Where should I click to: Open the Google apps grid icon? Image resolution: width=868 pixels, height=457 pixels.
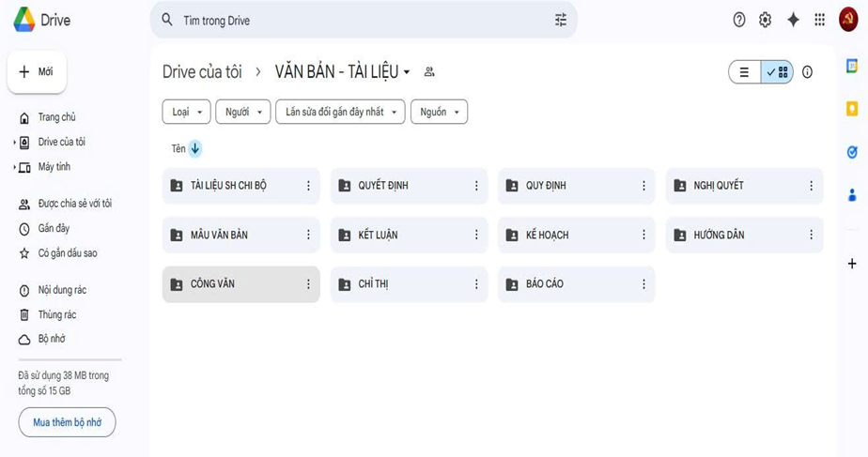pos(820,20)
